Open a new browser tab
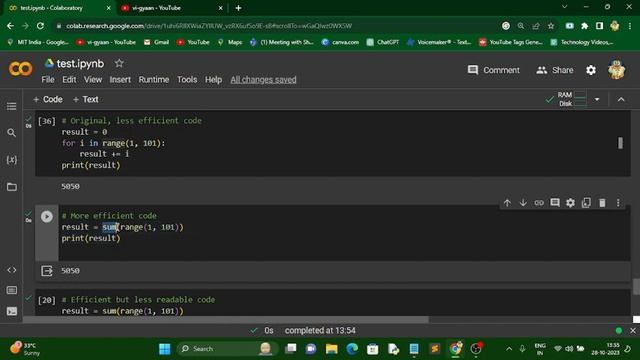This screenshot has width=640, height=360. coord(238,8)
